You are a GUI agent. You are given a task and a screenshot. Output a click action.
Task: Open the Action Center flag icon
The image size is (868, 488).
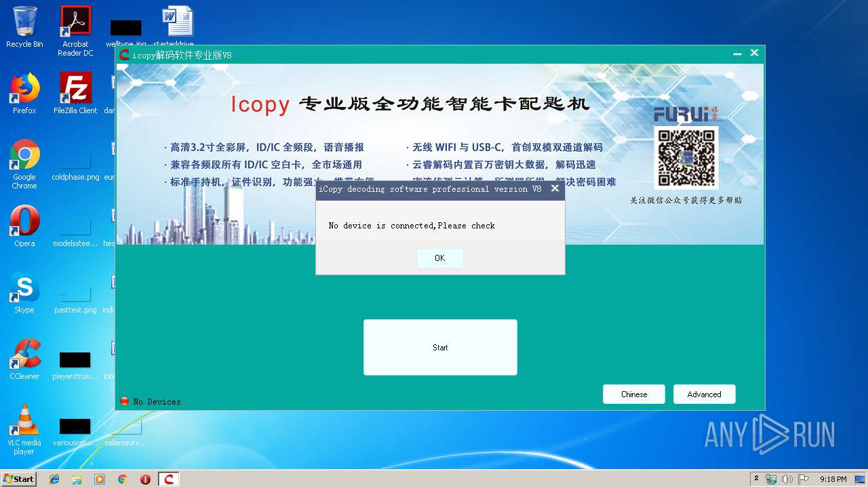[x=804, y=479]
